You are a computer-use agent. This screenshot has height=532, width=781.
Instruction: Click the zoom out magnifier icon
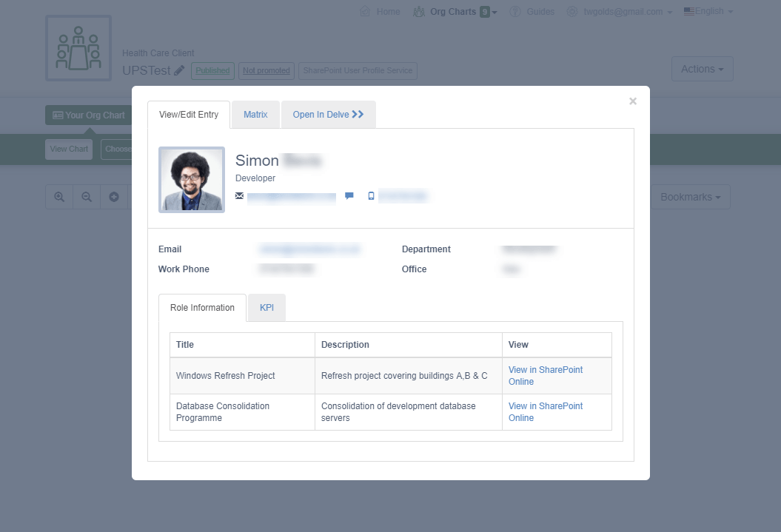point(87,197)
